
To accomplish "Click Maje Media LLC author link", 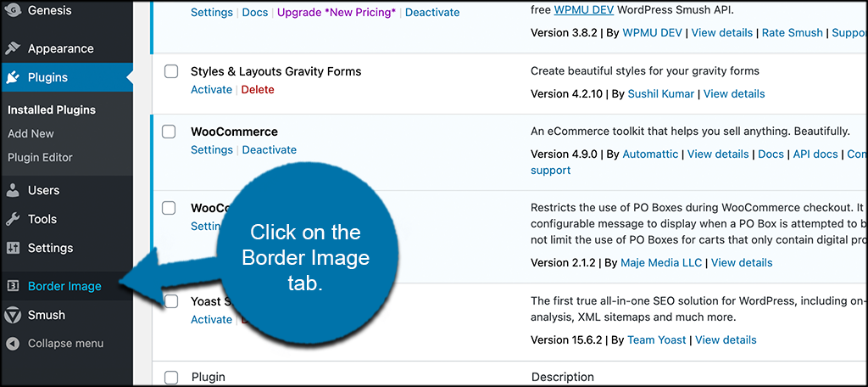I will 661,262.
